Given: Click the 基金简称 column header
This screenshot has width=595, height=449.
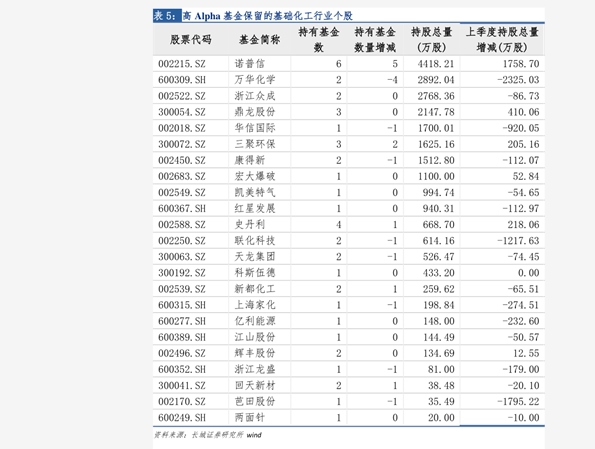Looking at the screenshot, I should coord(260,39).
